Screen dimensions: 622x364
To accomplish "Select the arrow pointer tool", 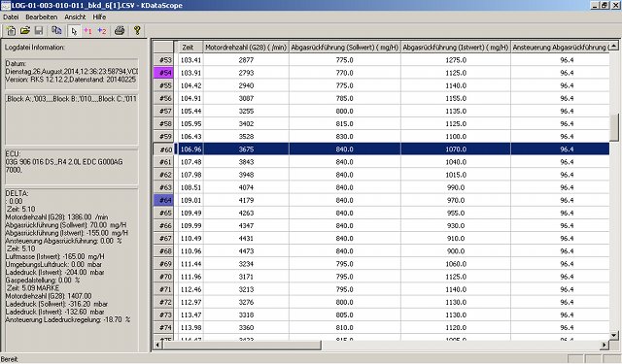I will (x=74, y=31).
